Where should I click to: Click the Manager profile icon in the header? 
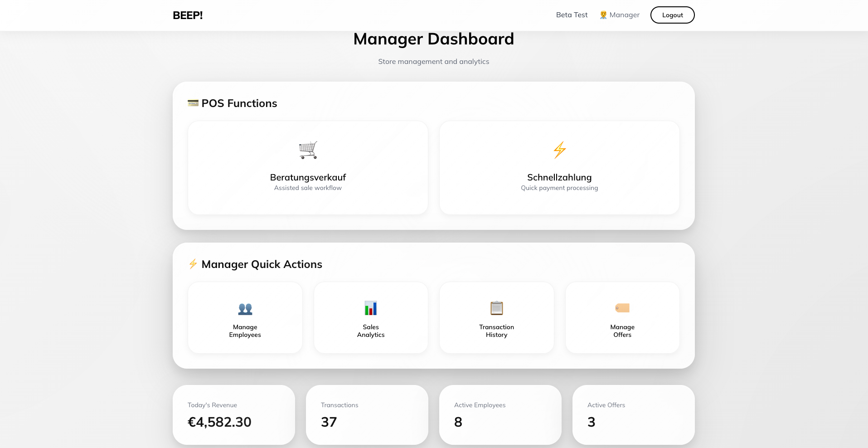point(603,15)
